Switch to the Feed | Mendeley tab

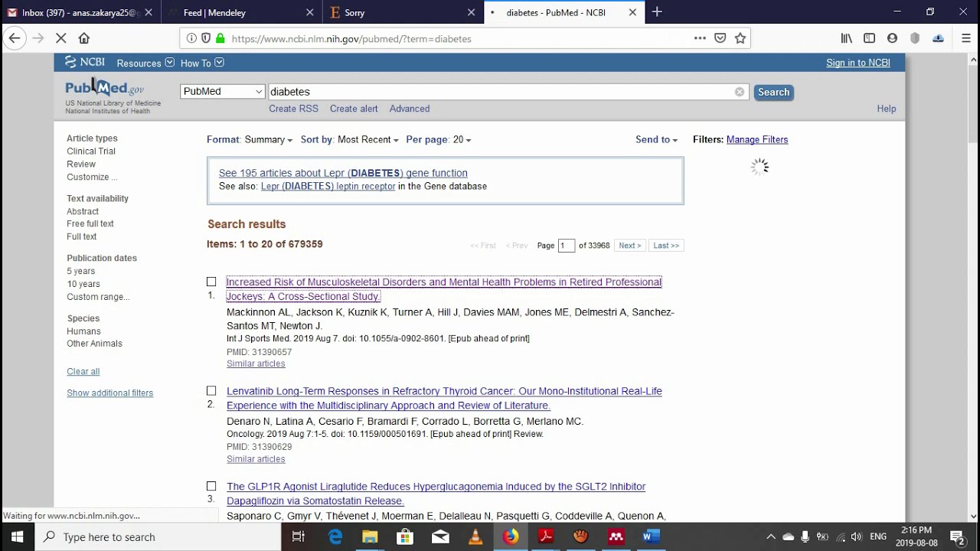point(240,12)
